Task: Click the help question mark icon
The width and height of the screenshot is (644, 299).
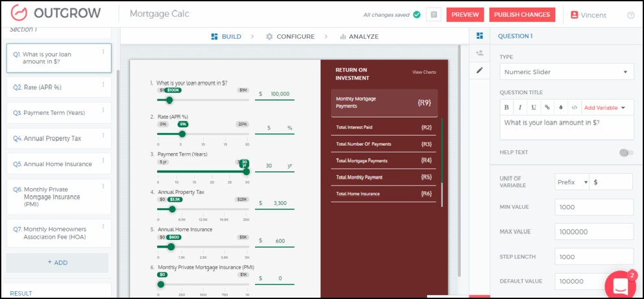Action: (631, 15)
